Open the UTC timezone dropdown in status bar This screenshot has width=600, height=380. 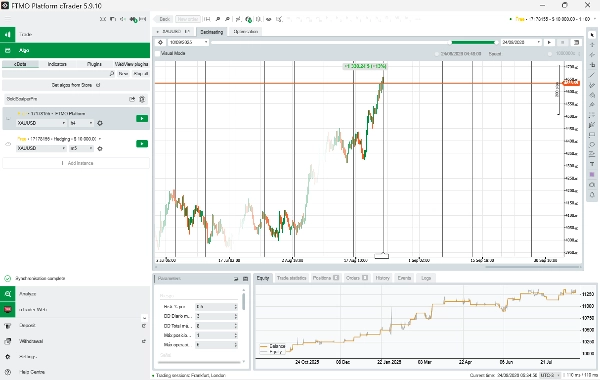click(x=550, y=375)
